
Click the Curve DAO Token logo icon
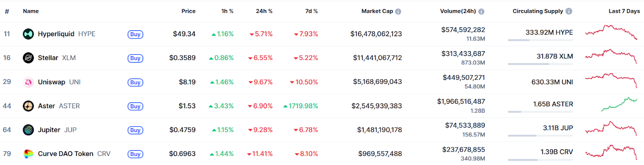tap(28, 154)
